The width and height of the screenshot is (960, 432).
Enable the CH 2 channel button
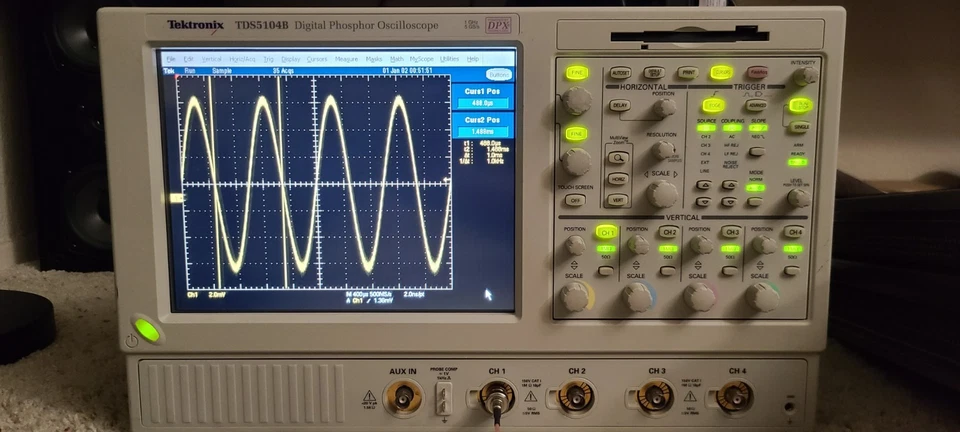click(x=669, y=233)
